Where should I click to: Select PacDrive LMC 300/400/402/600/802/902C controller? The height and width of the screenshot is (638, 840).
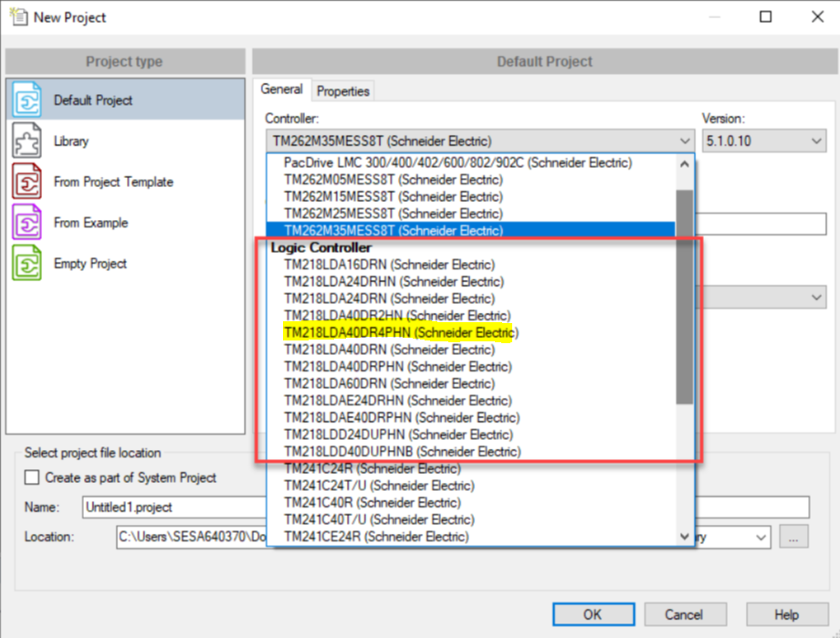tap(471, 162)
